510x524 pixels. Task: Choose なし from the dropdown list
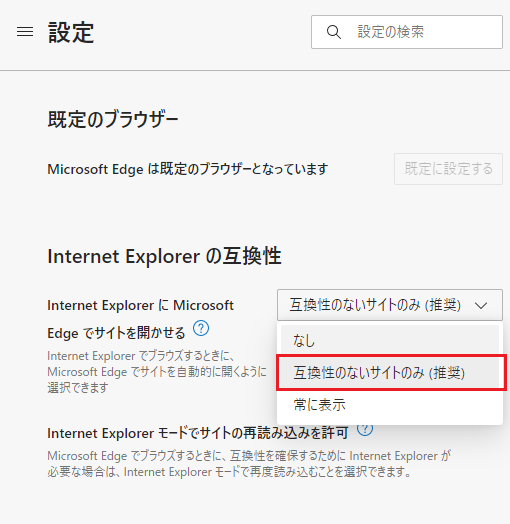click(x=390, y=341)
